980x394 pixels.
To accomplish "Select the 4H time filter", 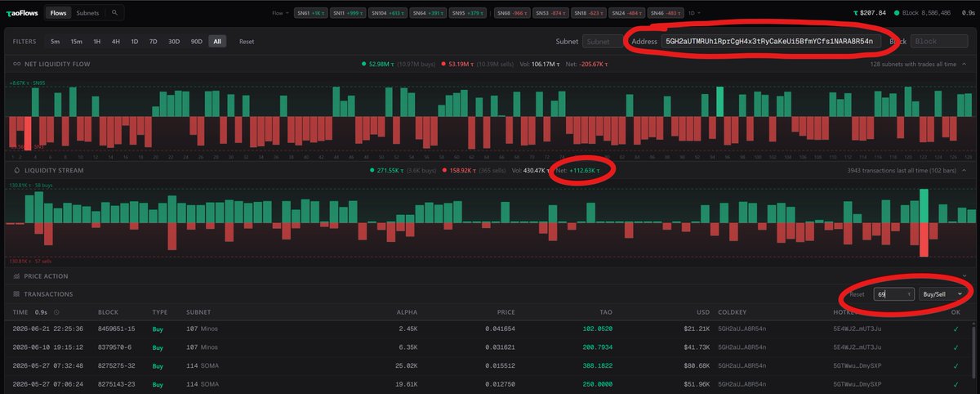I will (x=115, y=41).
